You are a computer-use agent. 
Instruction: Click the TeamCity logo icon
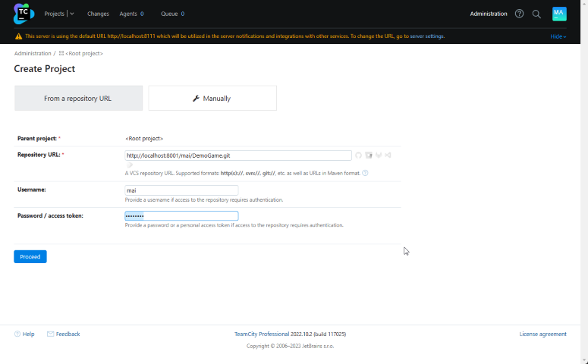[24, 14]
